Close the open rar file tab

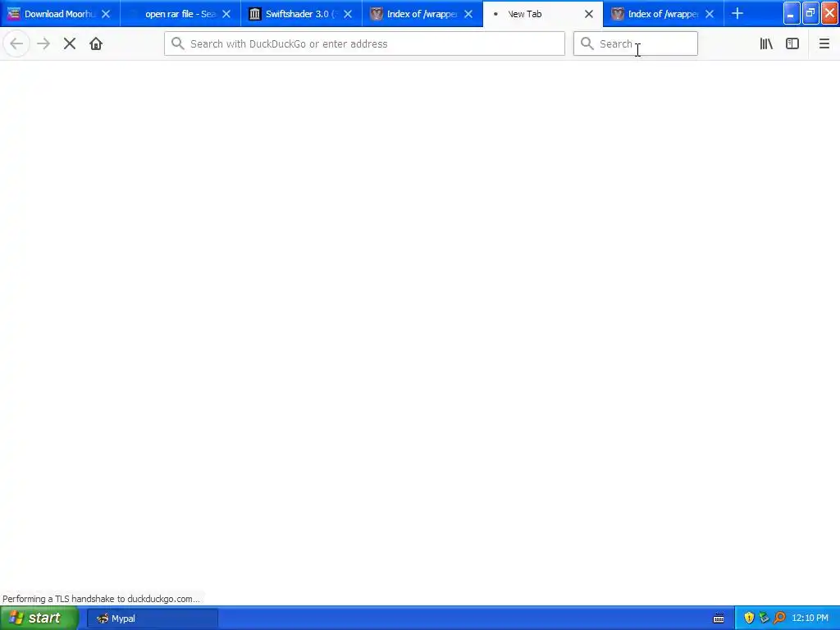pyautogui.click(x=226, y=14)
